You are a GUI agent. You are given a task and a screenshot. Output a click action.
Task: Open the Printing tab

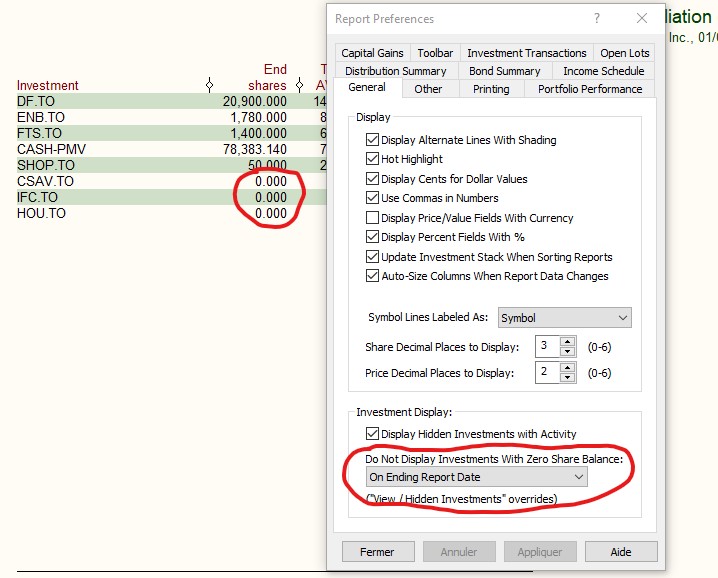click(491, 89)
